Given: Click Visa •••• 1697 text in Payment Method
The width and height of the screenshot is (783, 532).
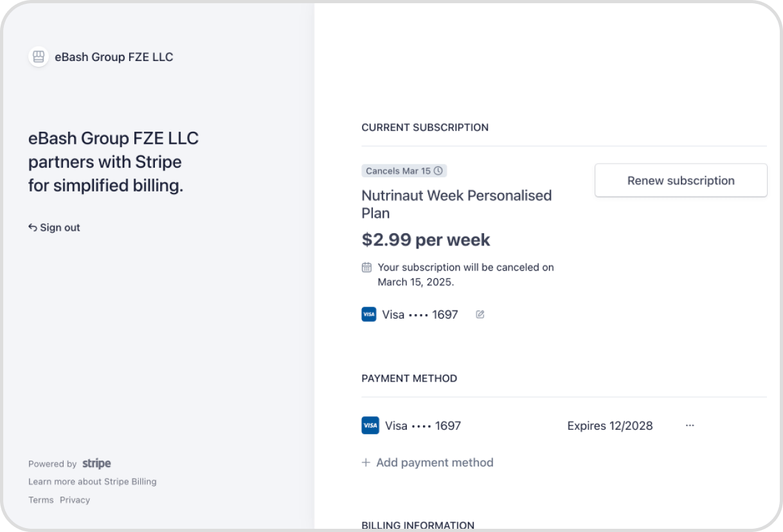Looking at the screenshot, I should click(423, 425).
